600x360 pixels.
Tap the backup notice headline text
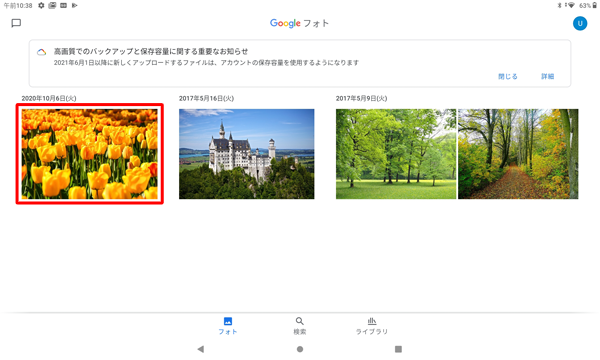pyautogui.click(x=151, y=51)
